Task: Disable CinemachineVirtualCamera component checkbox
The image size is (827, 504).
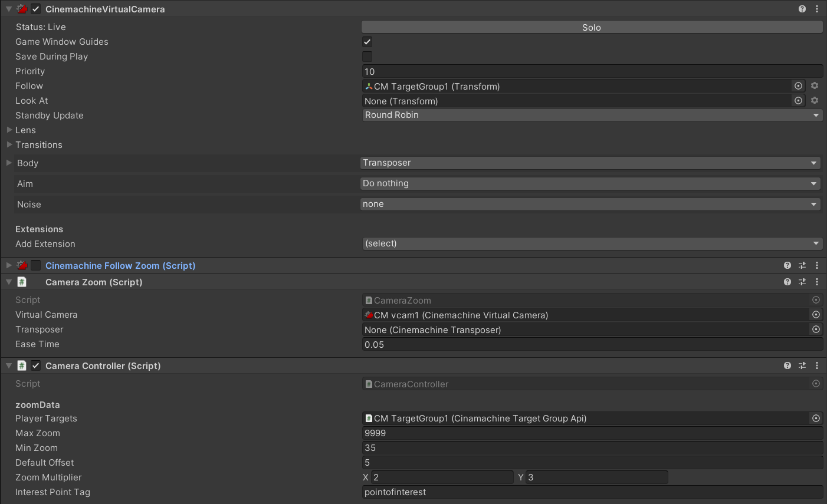Action: coord(36,9)
